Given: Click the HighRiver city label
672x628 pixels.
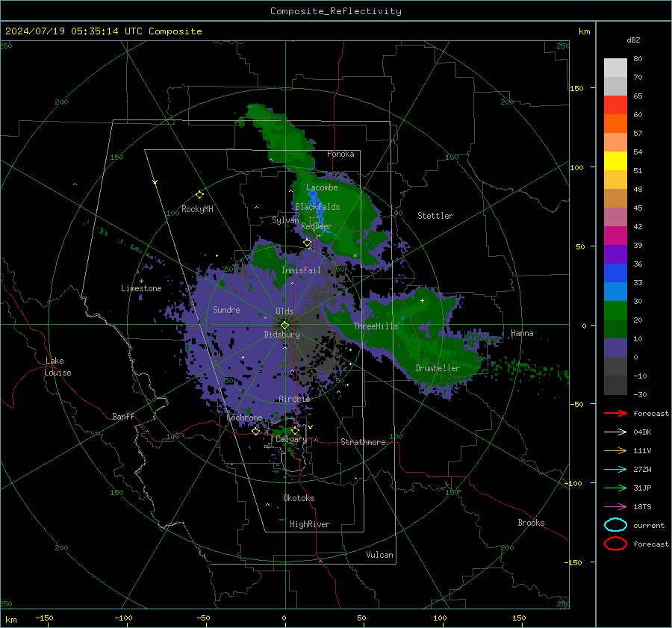Looking at the screenshot, I should coord(310,524).
